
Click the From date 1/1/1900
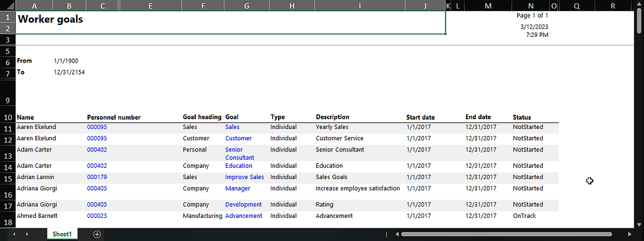(x=66, y=61)
